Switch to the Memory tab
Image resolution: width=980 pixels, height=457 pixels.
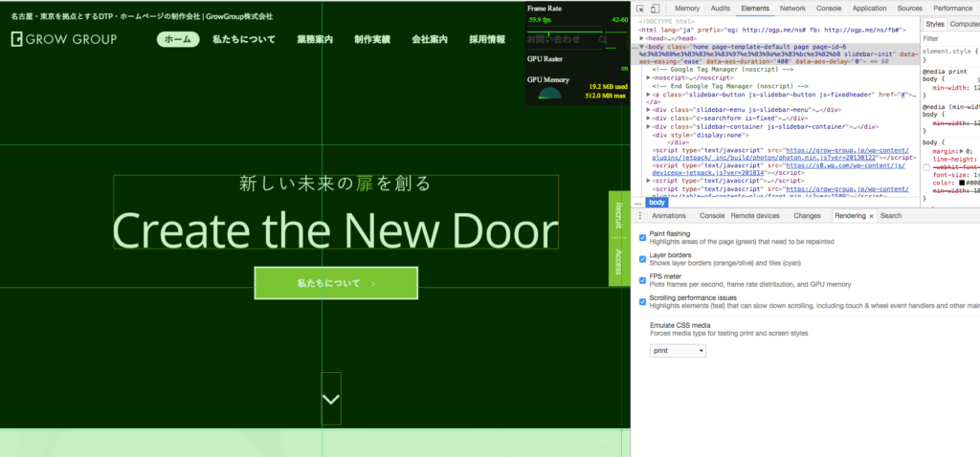[687, 9]
